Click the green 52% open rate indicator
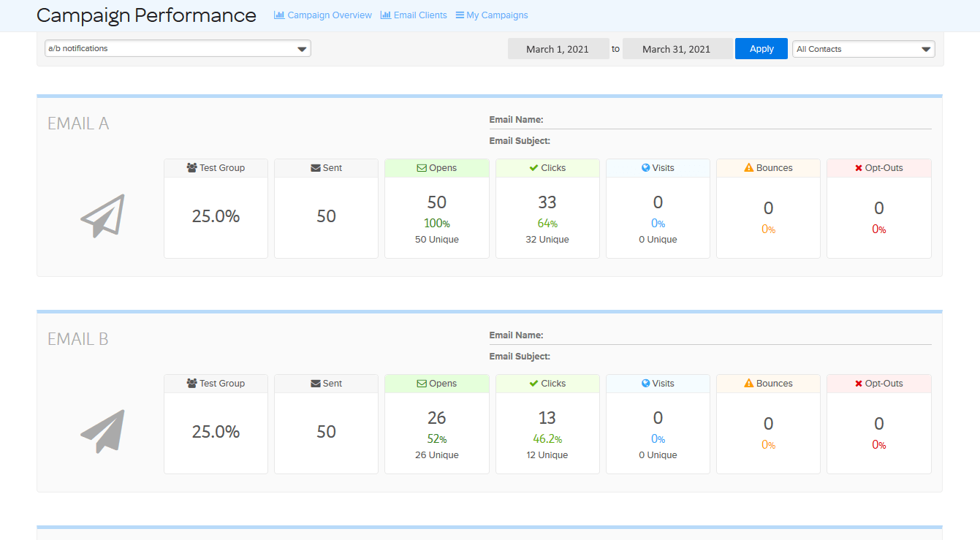Screen dimensions: 980x540 click(x=436, y=438)
